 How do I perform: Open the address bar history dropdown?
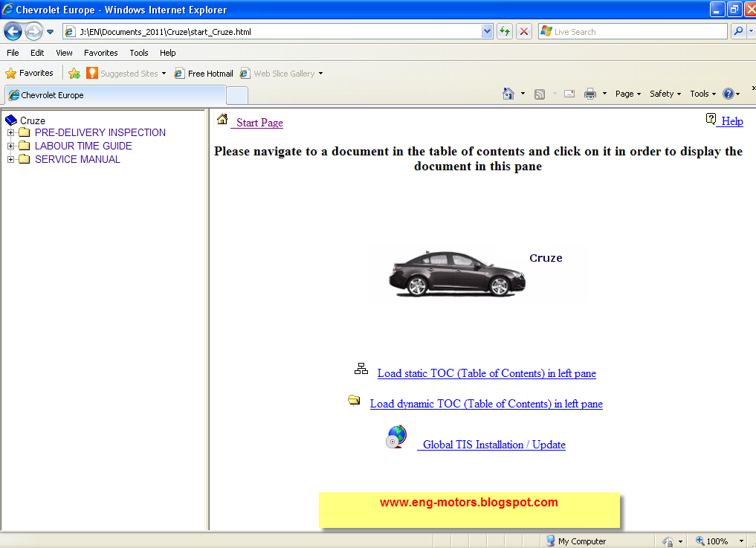coord(487,32)
